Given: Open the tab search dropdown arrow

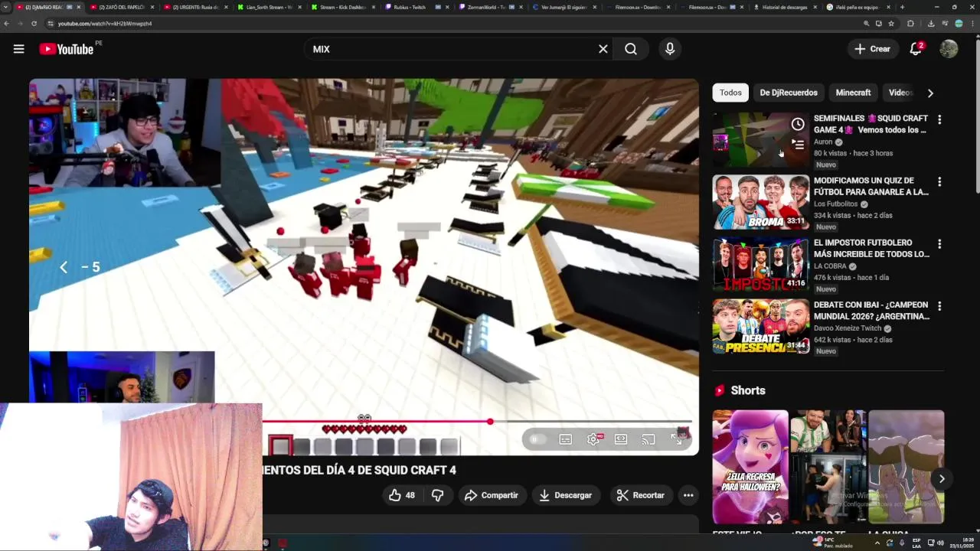Looking at the screenshot, I should coord(6,7).
